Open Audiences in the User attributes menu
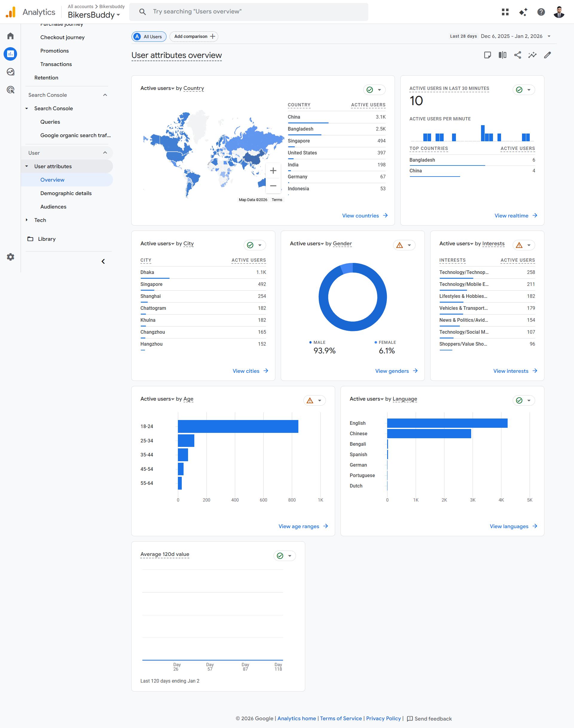 click(x=53, y=206)
